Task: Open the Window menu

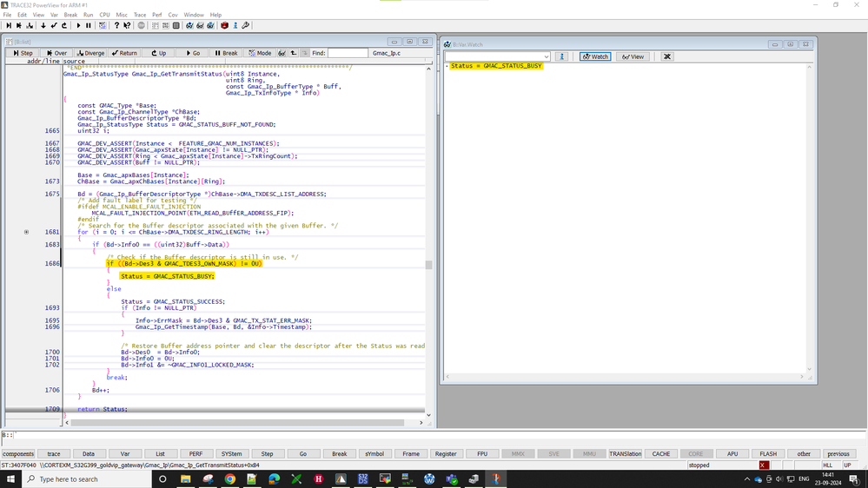Action: click(x=194, y=15)
